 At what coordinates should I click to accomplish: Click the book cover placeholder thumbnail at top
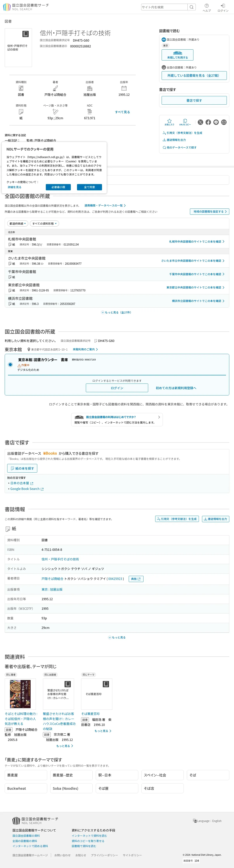[18, 47]
